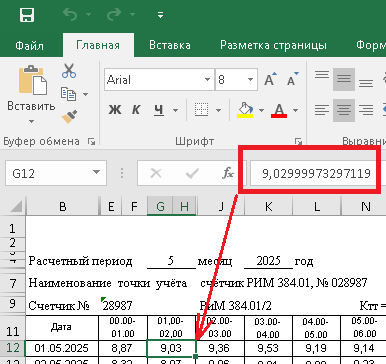
Task: Open the Copy options dropdown arrow
Action: coord(85,94)
